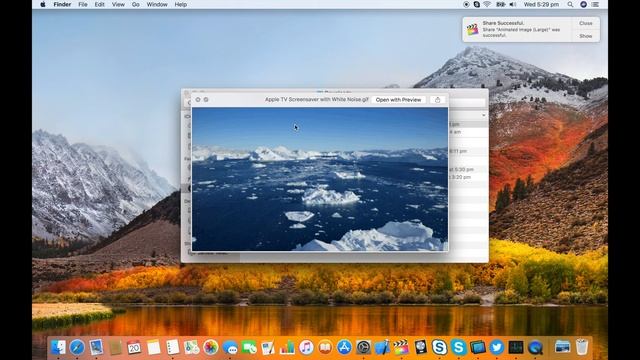This screenshot has width=640, height=360.
Task: Open Numbers from the Dock
Action: pos(287,347)
